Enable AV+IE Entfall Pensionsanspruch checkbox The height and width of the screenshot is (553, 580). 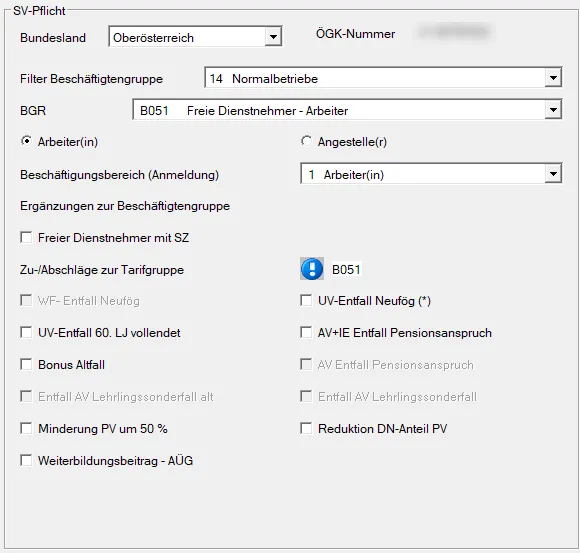[x=306, y=333]
